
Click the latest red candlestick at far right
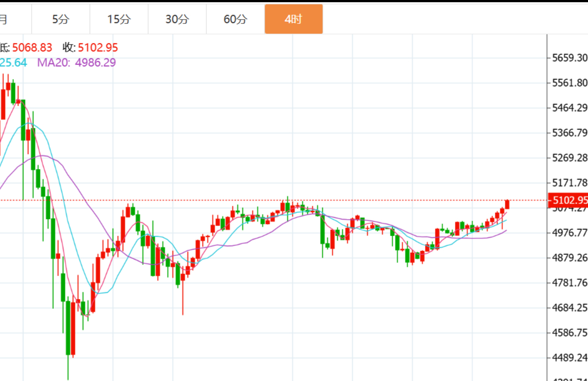507,204
